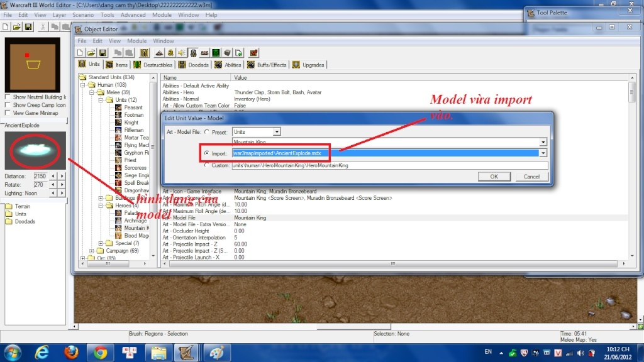644x362 pixels.
Task: Click the AncientExplode model preview thumbnail
Action: 35,151
